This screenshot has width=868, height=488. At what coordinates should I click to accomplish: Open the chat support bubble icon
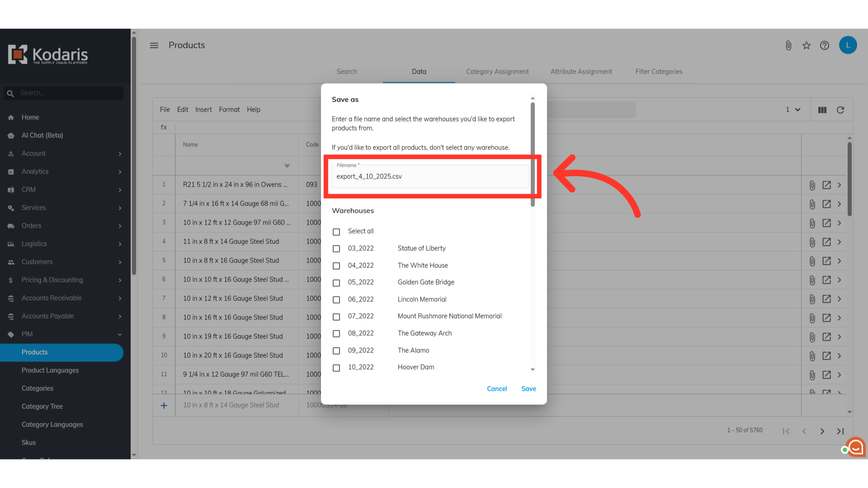point(855,447)
